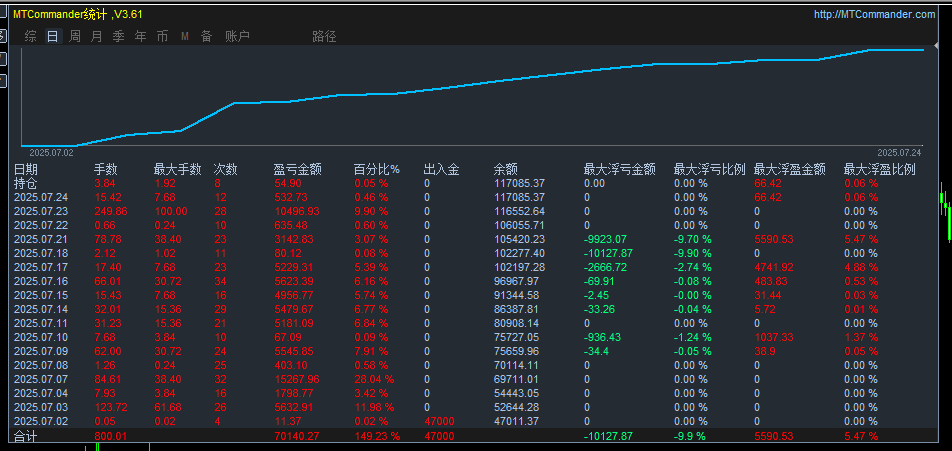Click the 15267.96 profit amount
This screenshot has width=952, height=451.
(x=297, y=379)
